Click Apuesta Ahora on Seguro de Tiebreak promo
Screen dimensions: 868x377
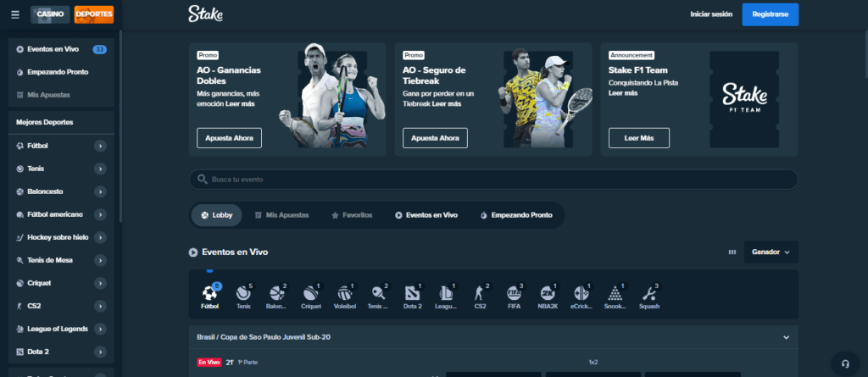(x=435, y=138)
